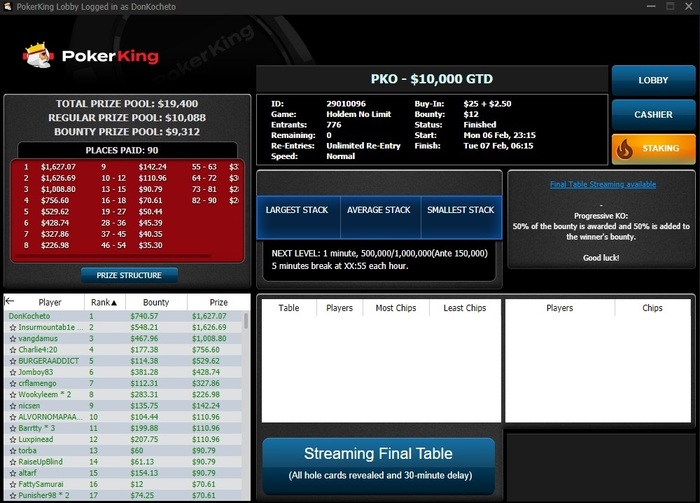Click the bounty value $740.57
700x503 pixels.
tap(144, 316)
